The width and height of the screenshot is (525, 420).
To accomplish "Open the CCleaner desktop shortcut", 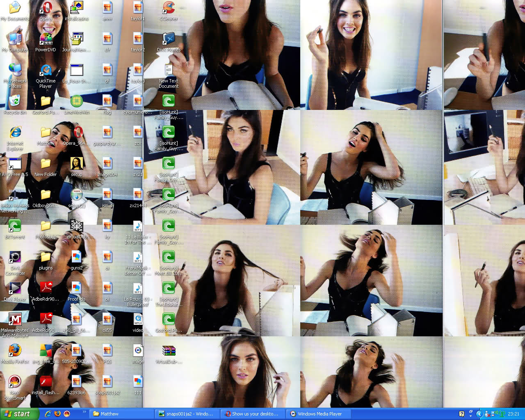I will (169, 8).
